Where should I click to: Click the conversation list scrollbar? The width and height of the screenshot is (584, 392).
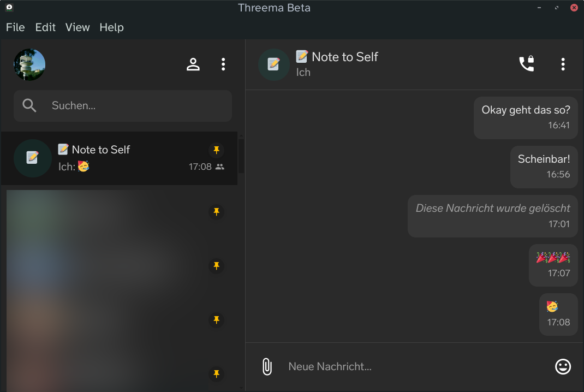pos(241,156)
